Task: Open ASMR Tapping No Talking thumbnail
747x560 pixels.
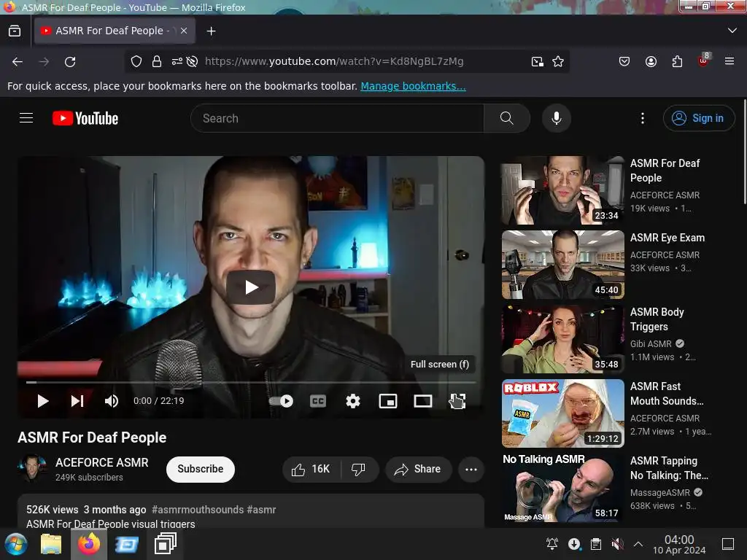Action: coord(562,488)
